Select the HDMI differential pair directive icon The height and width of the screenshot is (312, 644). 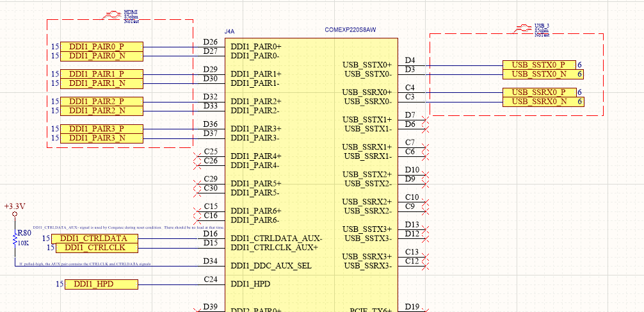click(x=112, y=15)
